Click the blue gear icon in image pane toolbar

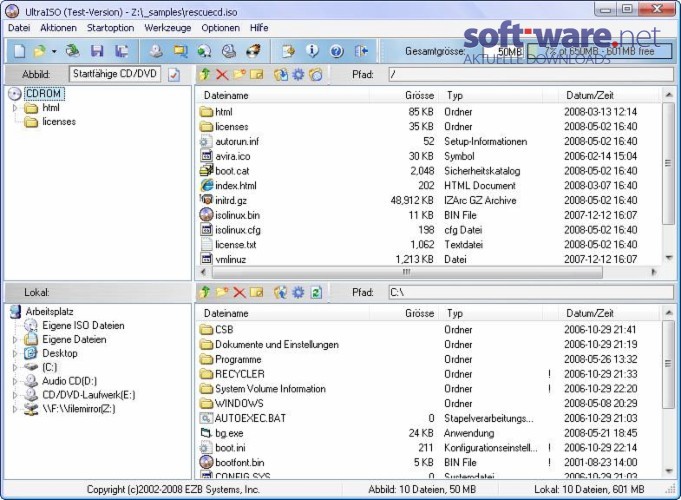pos(298,75)
